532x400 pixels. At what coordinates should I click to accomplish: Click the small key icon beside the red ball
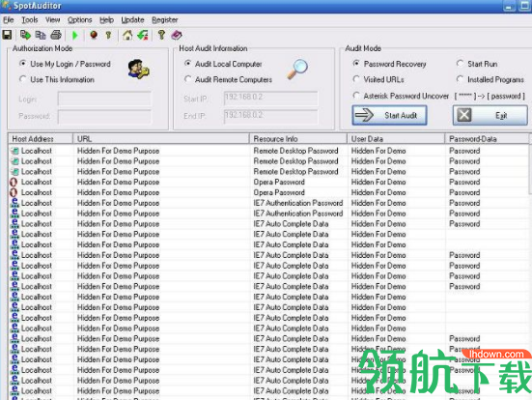pos(108,35)
